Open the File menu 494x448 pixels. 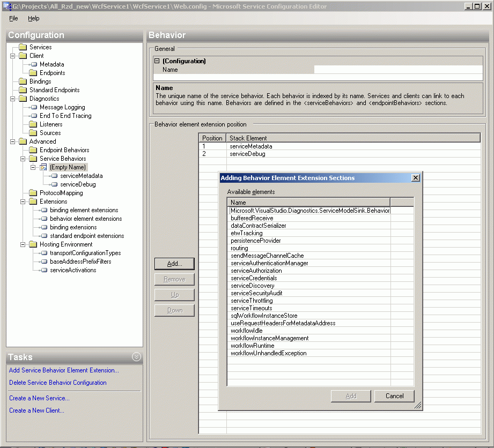point(13,19)
